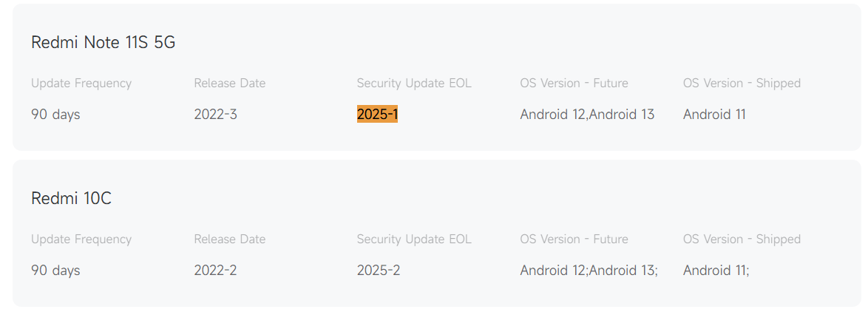The image size is (868, 312).
Task: Click Release Date label in Redmi 10C card
Action: (229, 240)
